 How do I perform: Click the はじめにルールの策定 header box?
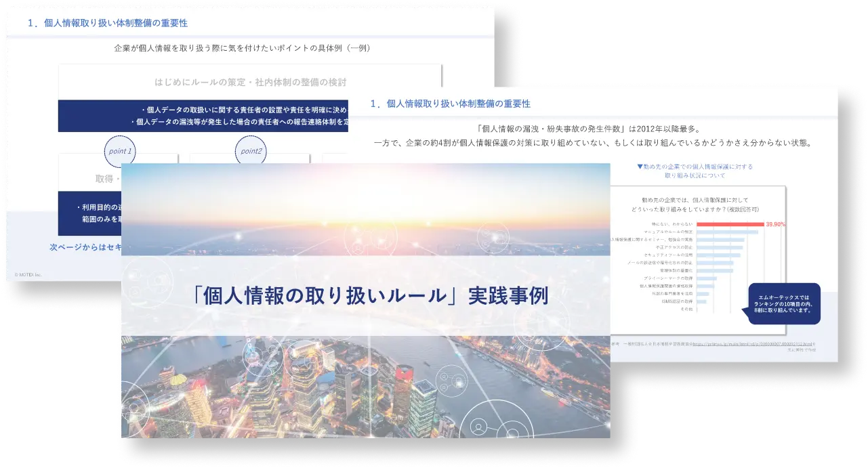click(250, 82)
